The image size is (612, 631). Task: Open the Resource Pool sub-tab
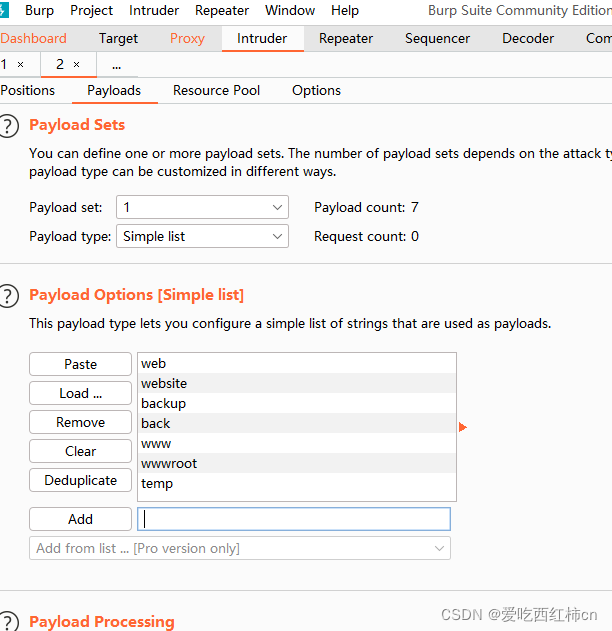click(216, 91)
